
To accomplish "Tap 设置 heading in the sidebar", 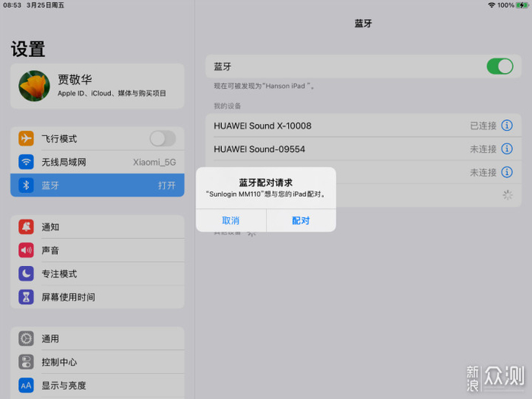I will click(28, 49).
